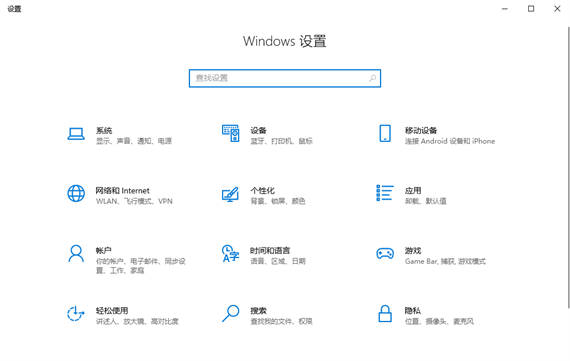Click the 查找我的文件、权限 description

(x=281, y=321)
